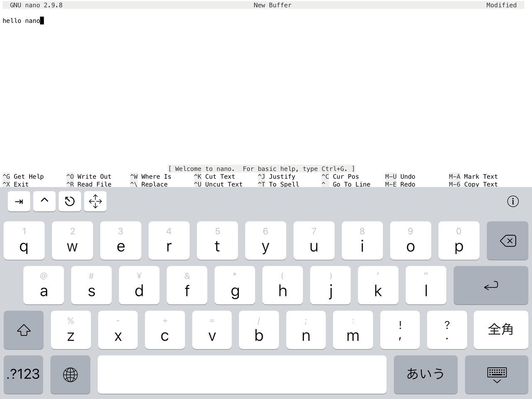
Task: Tap the k key
Action: [378, 286]
